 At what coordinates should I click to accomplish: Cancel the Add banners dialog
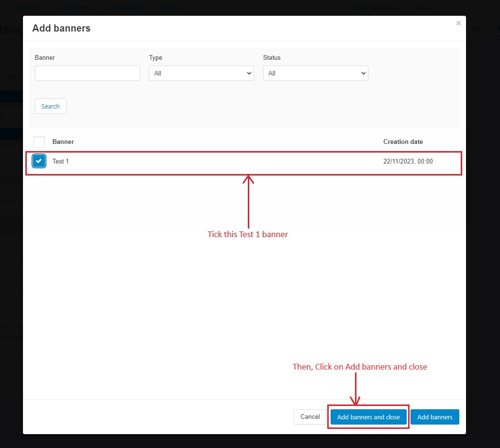310,417
